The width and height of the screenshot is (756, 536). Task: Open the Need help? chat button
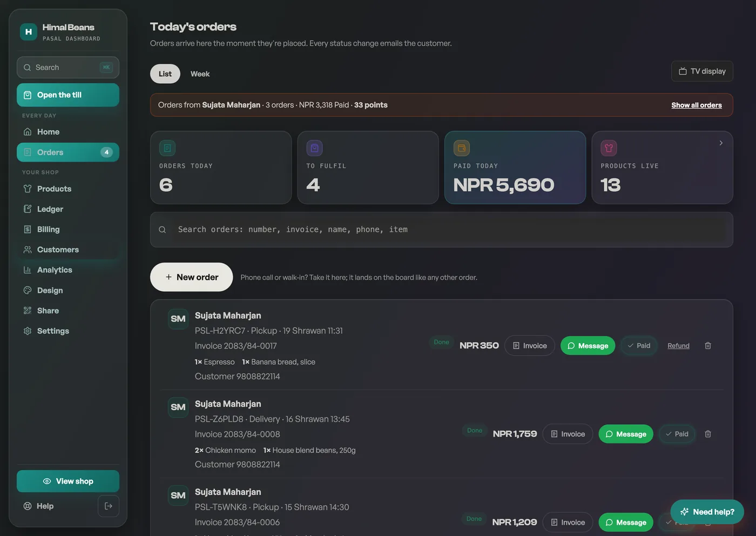(x=707, y=512)
